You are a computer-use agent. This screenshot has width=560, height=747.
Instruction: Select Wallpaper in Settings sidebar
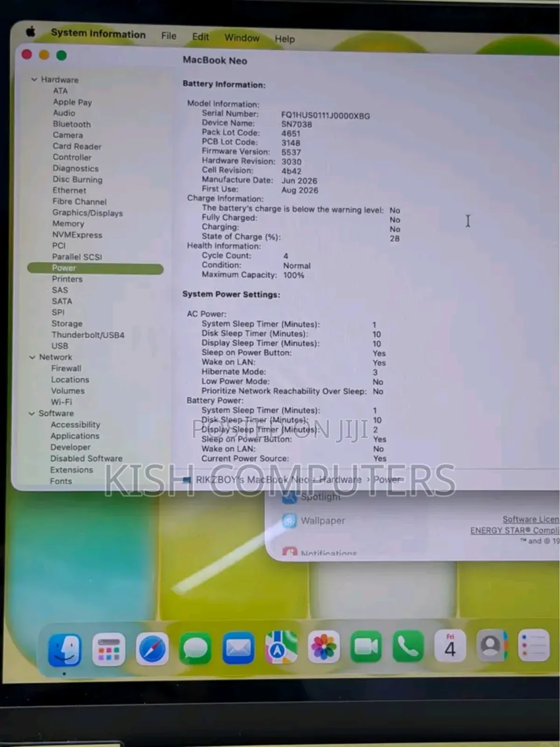(323, 521)
